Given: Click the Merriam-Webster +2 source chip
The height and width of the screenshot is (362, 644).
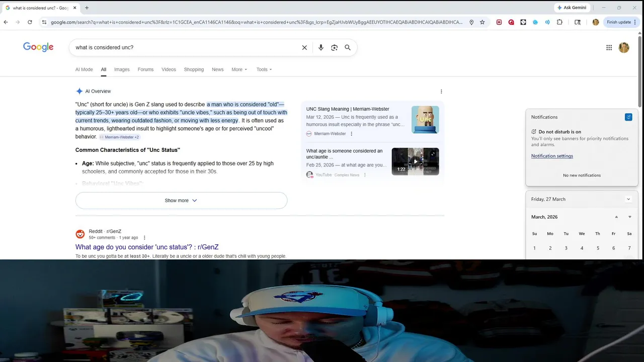Looking at the screenshot, I should point(119,137).
